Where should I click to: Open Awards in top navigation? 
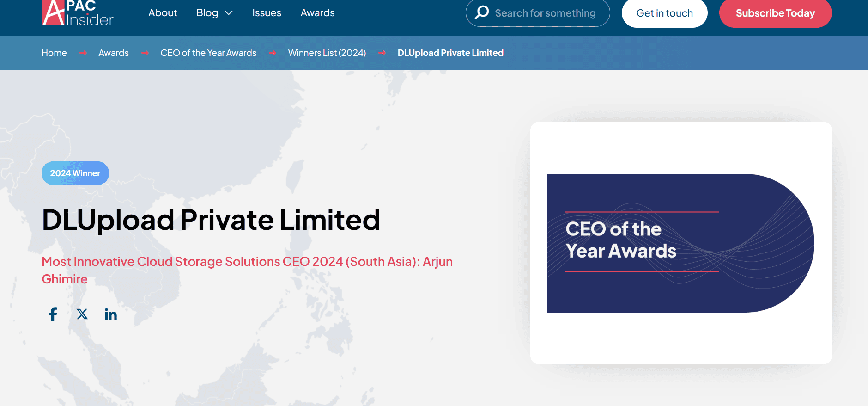pos(317,13)
